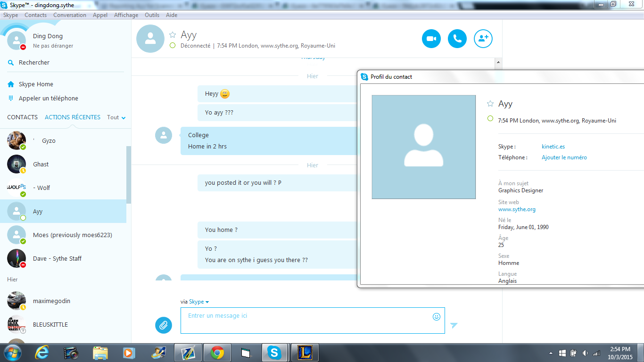Click Ding Dong's profile avatar
Image resolution: width=644 pixels, height=362 pixels.
(x=17, y=41)
